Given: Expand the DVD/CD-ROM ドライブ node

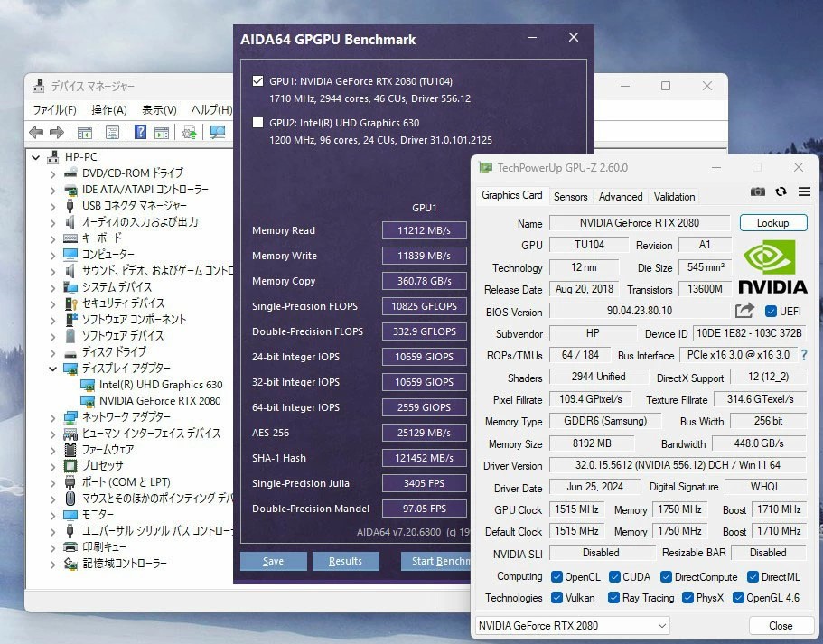Looking at the screenshot, I should [52, 173].
